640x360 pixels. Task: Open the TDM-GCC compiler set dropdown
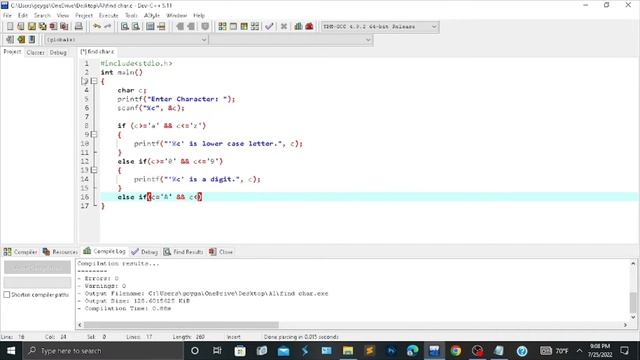click(380, 27)
